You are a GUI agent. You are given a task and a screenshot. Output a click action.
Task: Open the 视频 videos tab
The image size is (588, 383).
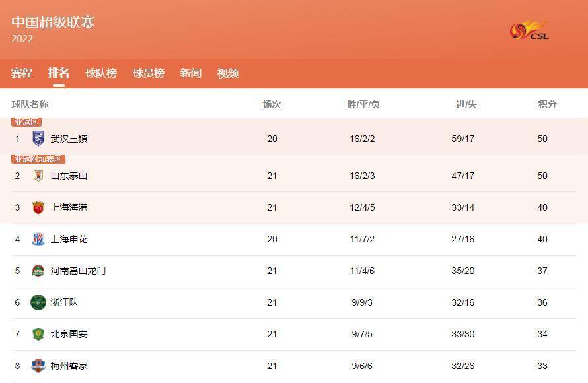coord(228,73)
